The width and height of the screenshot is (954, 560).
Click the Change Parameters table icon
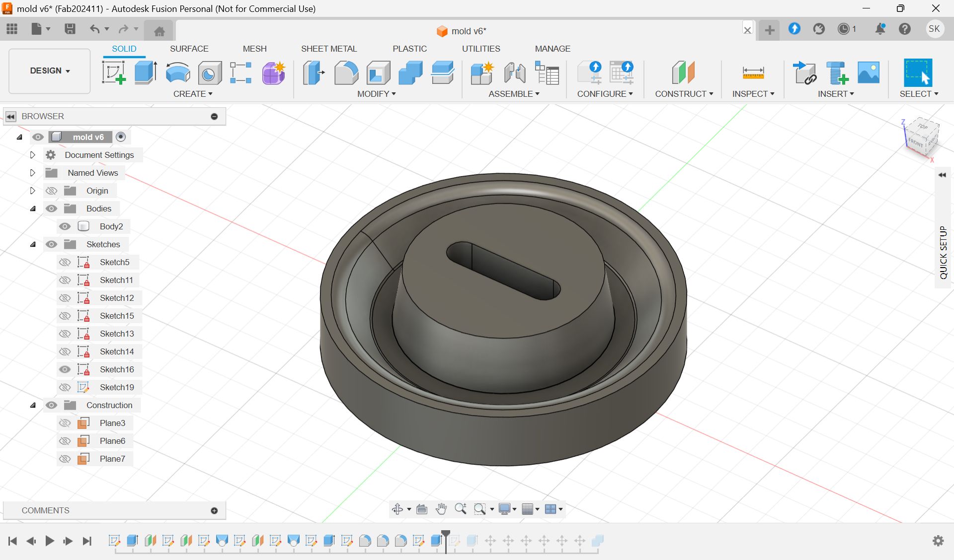coord(622,72)
